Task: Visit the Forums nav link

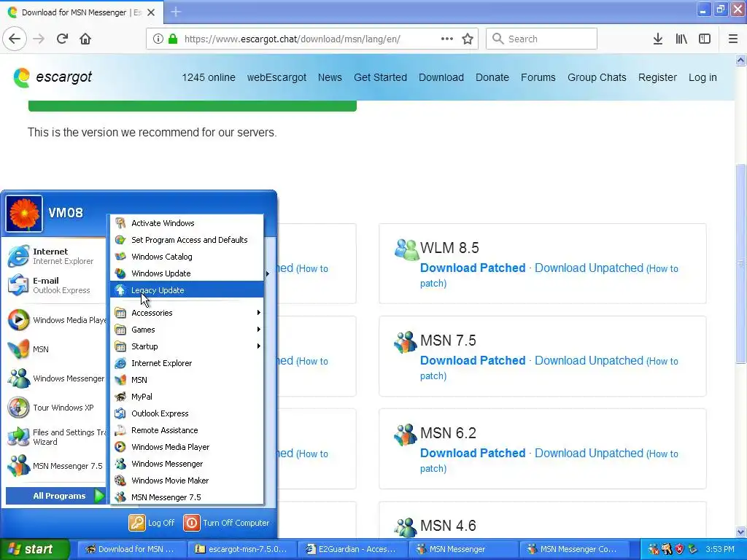Action: coord(538,77)
